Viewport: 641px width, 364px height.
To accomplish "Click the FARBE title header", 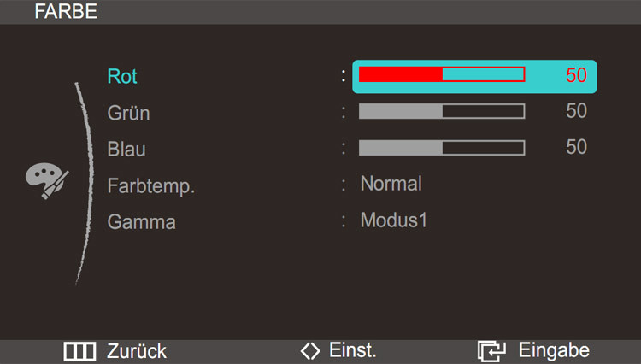I will coord(66,11).
